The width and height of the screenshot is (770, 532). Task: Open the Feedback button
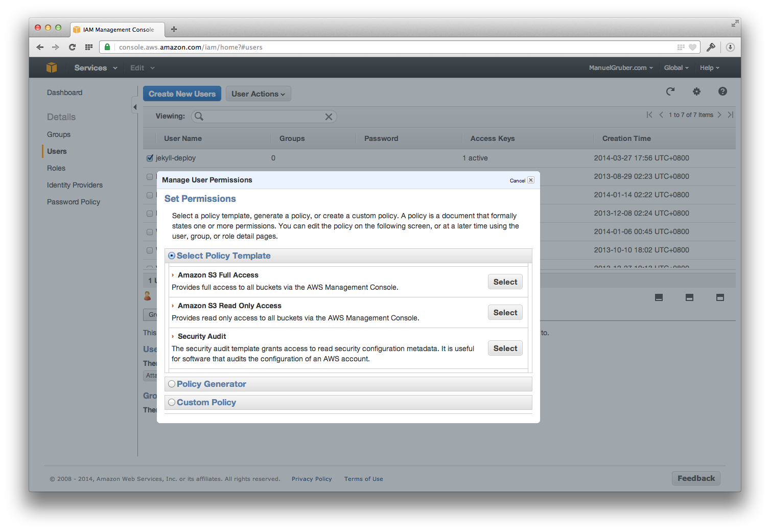click(x=696, y=478)
